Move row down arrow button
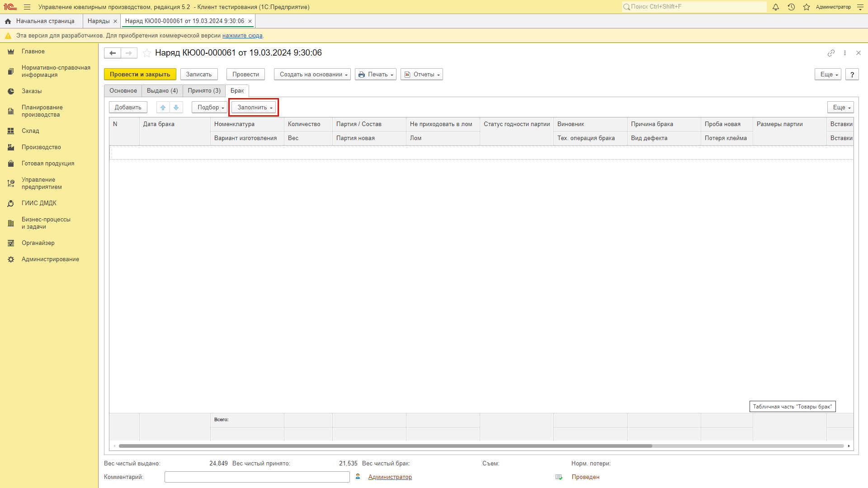The image size is (868, 488). tap(176, 108)
